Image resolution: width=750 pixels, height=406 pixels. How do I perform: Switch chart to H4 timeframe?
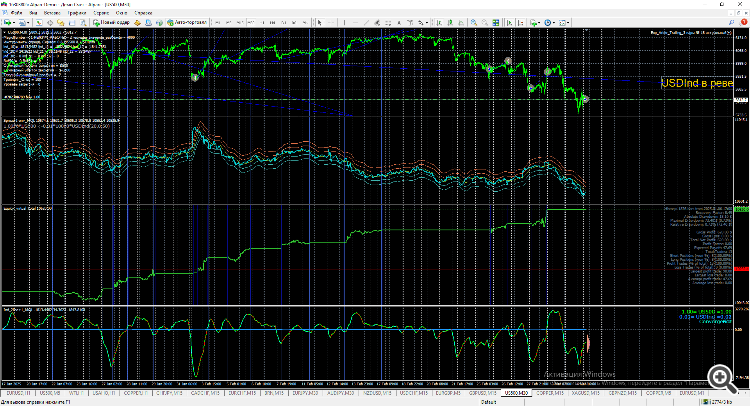pos(272,22)
